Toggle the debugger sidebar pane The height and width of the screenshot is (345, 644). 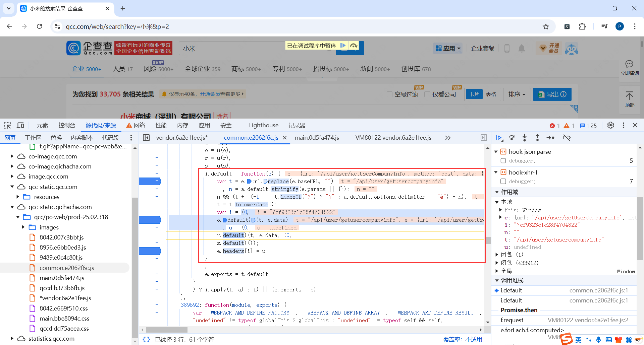tap(484, 138)
